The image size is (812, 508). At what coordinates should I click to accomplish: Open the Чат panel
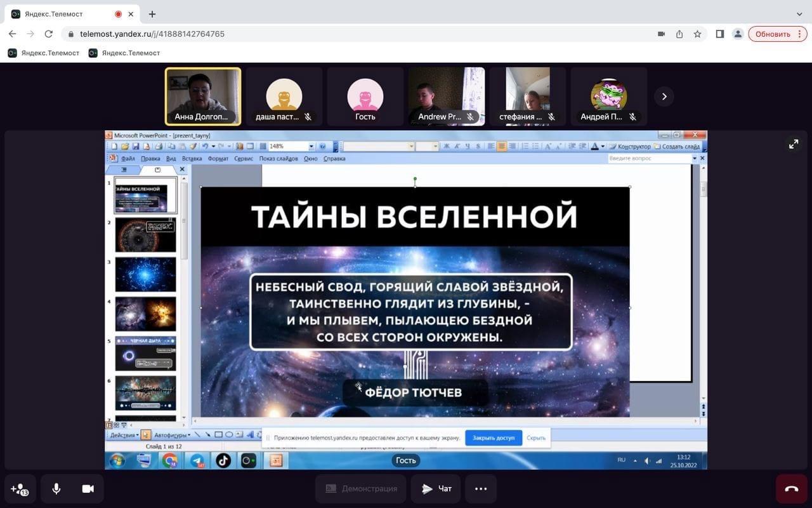437,488
